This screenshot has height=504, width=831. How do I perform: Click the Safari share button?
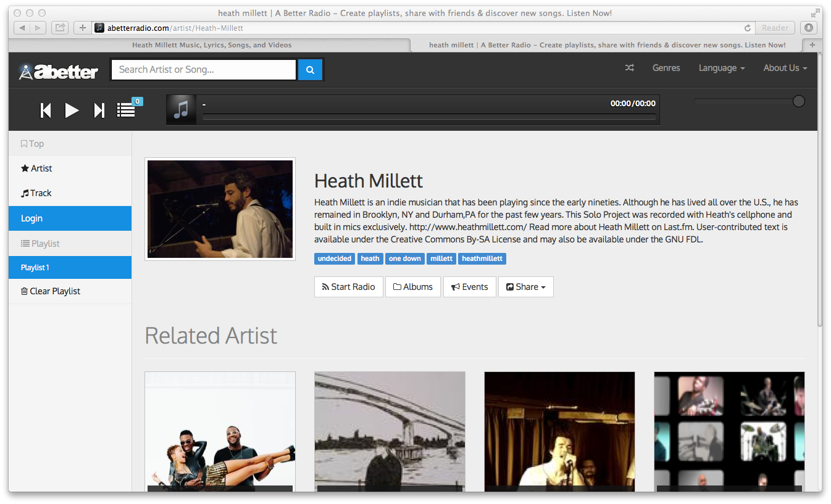point(60,28)
